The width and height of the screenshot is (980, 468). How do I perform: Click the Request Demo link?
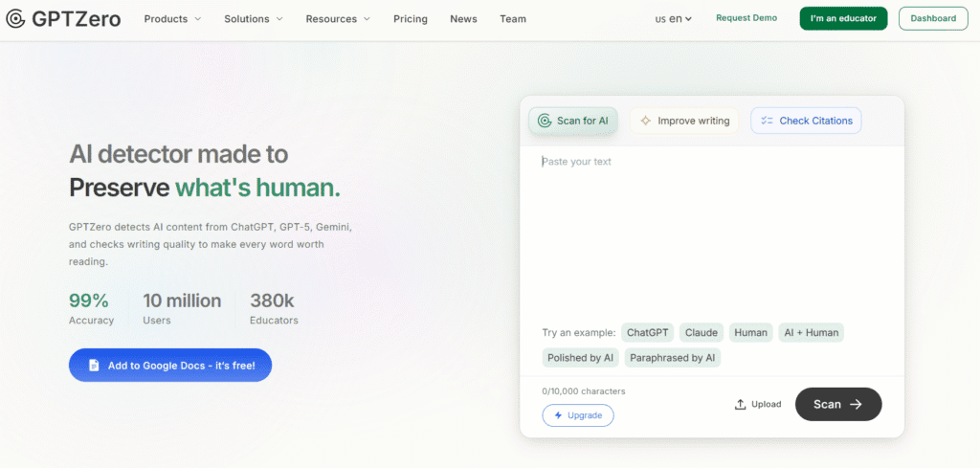(x=746, y=18)
